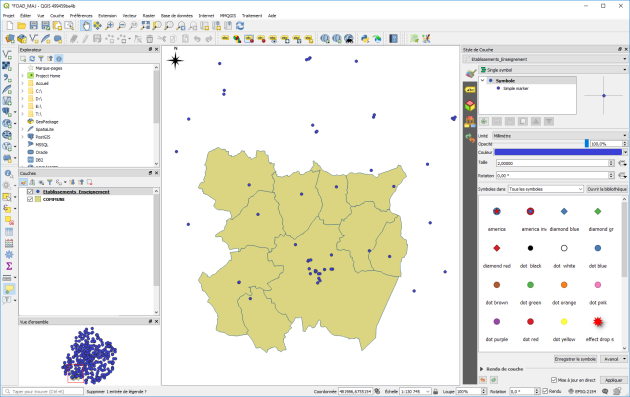Open the Python console icon
This screenshot has width=630, height=397.
(365, 39)
